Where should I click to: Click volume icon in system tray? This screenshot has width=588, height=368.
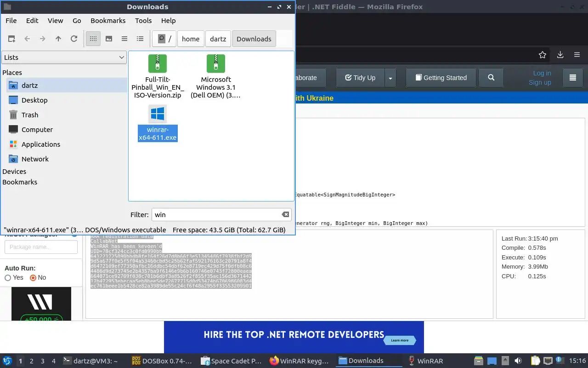tap(518, 361)
